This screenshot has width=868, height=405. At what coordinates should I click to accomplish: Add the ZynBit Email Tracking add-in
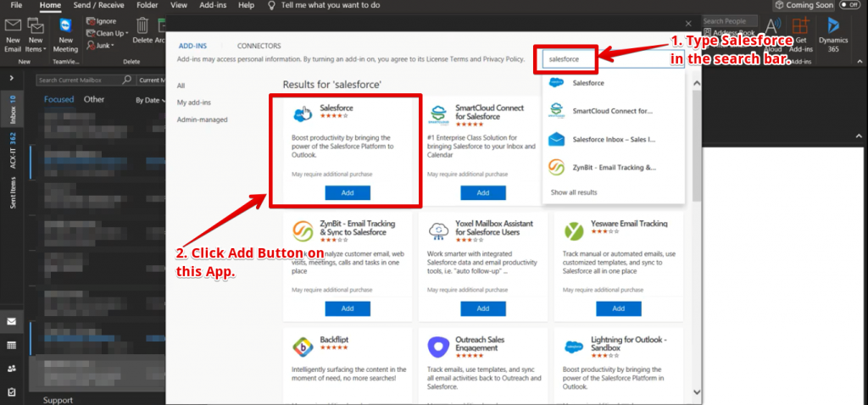pos(348,308)
